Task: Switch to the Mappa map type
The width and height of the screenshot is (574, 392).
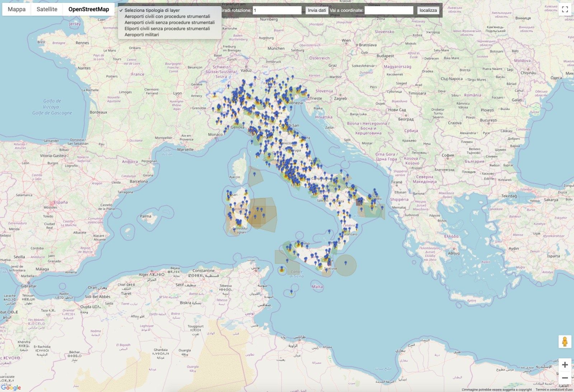Action: click(17, 9)
